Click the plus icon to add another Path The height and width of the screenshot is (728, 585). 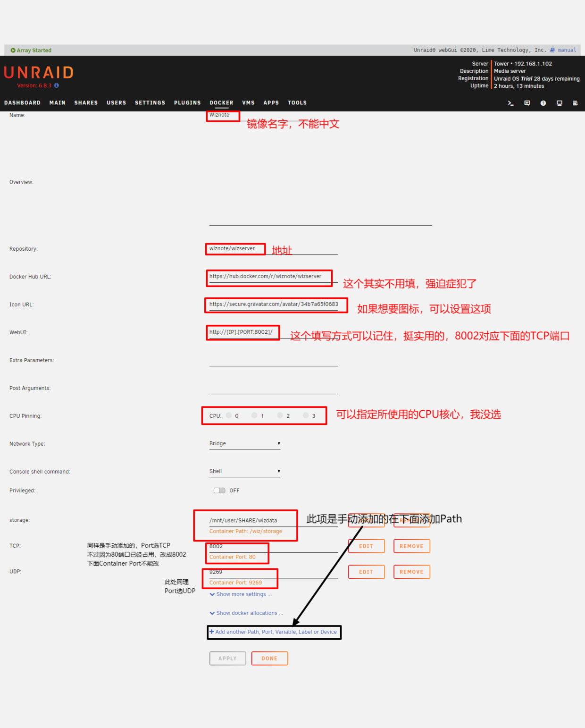click(212, 632)
